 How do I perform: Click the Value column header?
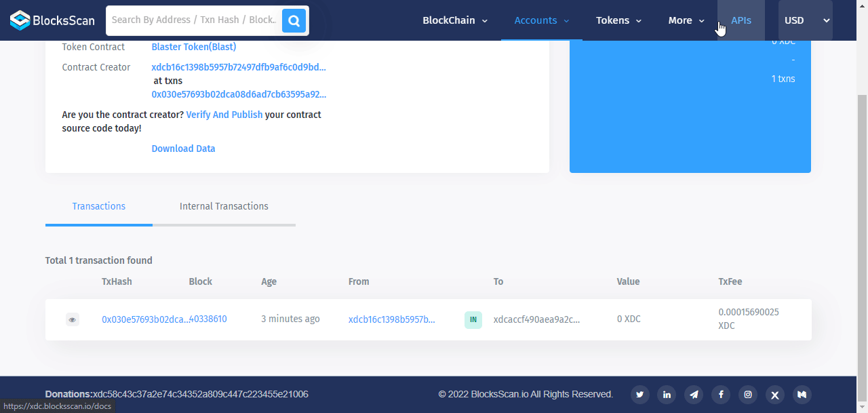pos(628,281)
